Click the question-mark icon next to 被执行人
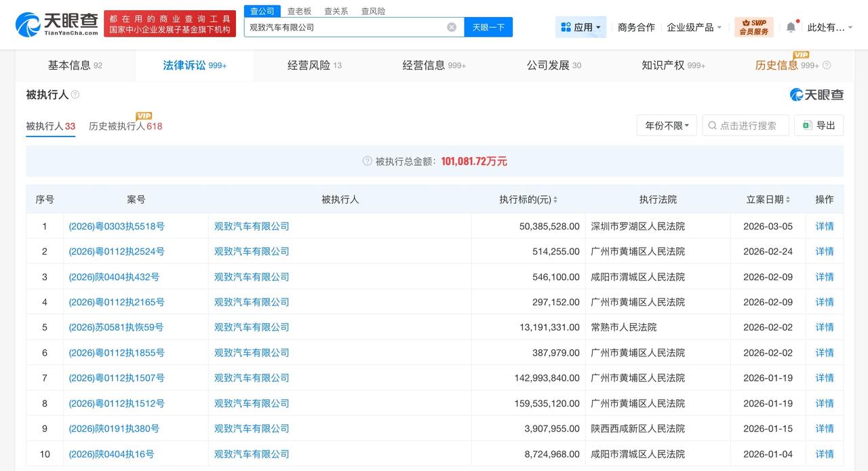Image resolution: width=868 pixels, height=471 pixels. (x=74, y=95)
